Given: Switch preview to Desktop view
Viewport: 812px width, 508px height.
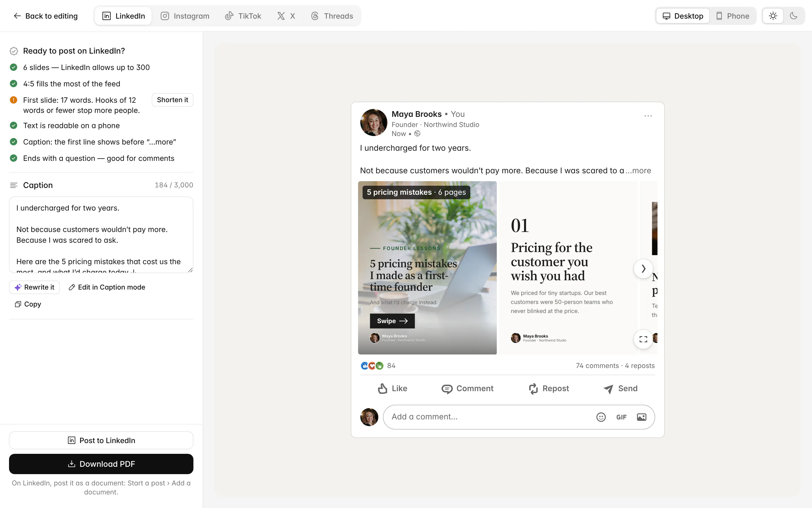Looking at the screenshot, I should [x=683, y=16].
